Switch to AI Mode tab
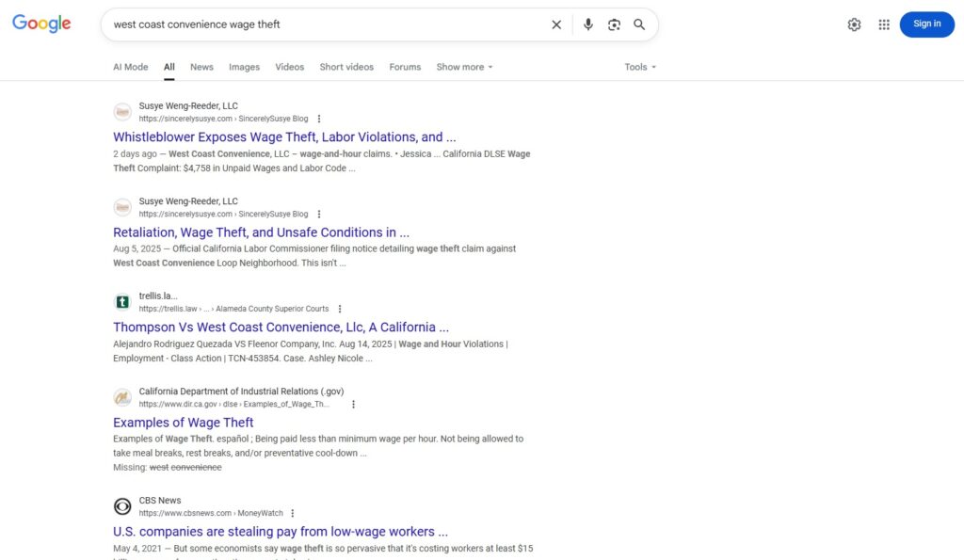The image size is (964, 560). [x=130, y=67]
